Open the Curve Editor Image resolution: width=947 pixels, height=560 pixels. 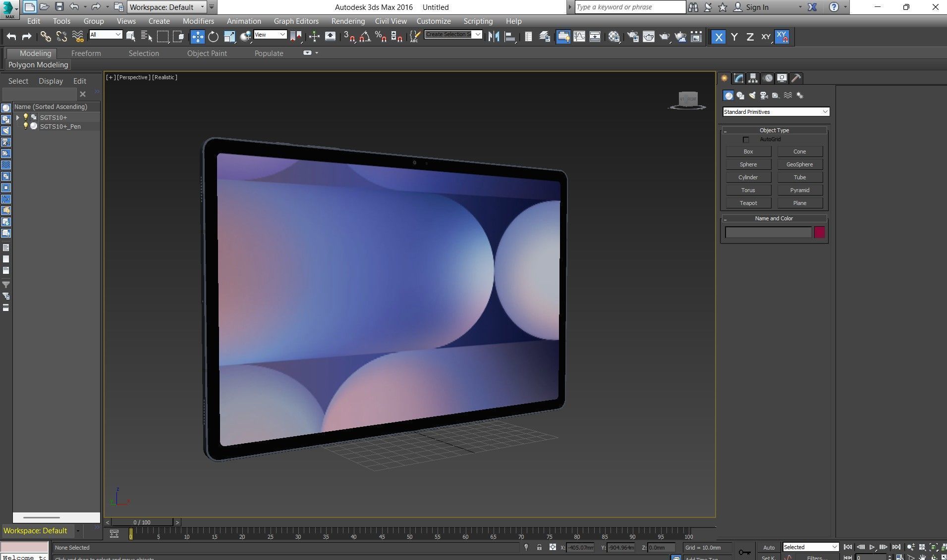pos(579,36)
